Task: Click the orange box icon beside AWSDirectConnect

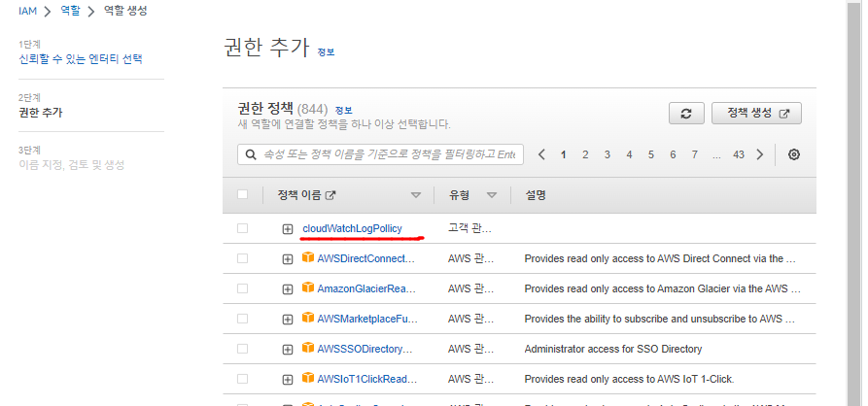Action: [308, 257]
